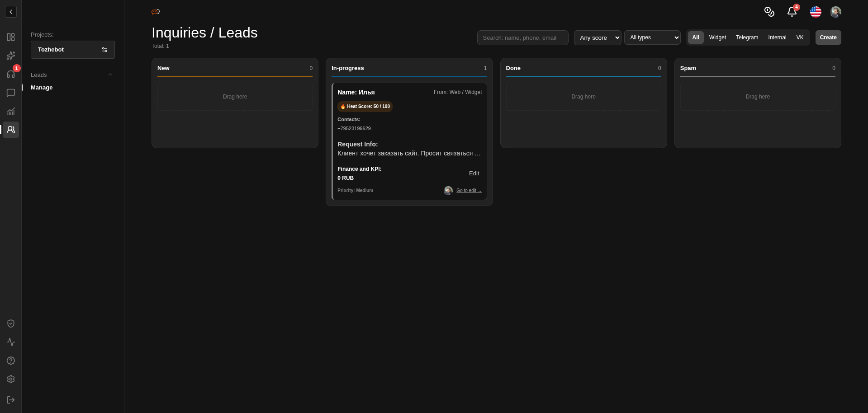This screenshot has width=868, height=413.
Task: Click the Heat Score 50 / 100 badge
Action: (x=365, y=107)
